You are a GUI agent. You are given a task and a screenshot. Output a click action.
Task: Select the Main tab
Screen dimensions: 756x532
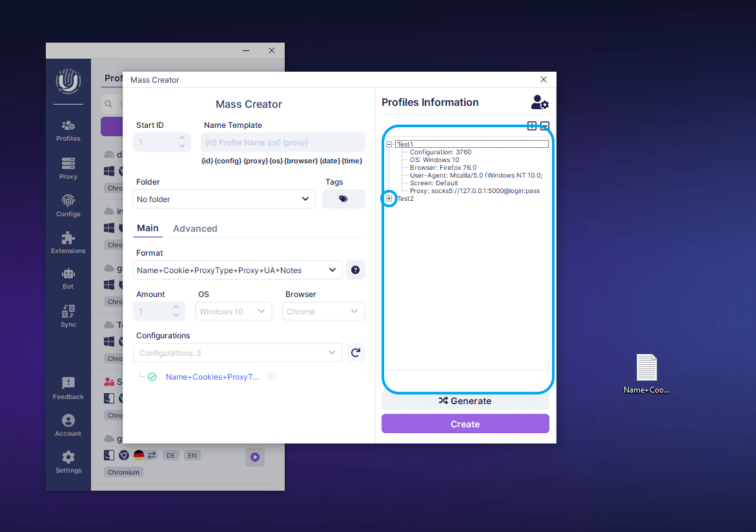147,228
